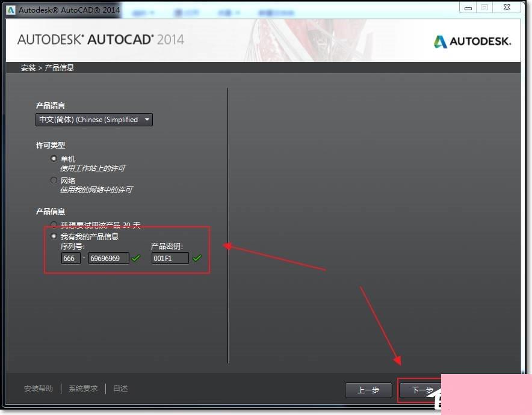Select the 网络 network license radio button

(54, 180)
